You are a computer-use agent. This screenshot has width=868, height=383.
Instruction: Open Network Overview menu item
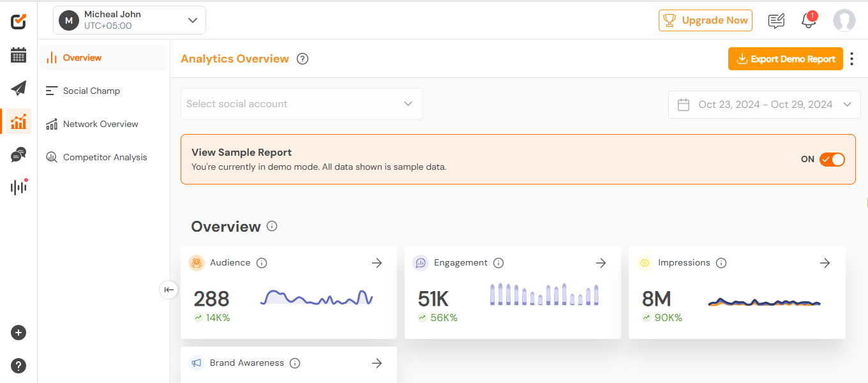103,124
